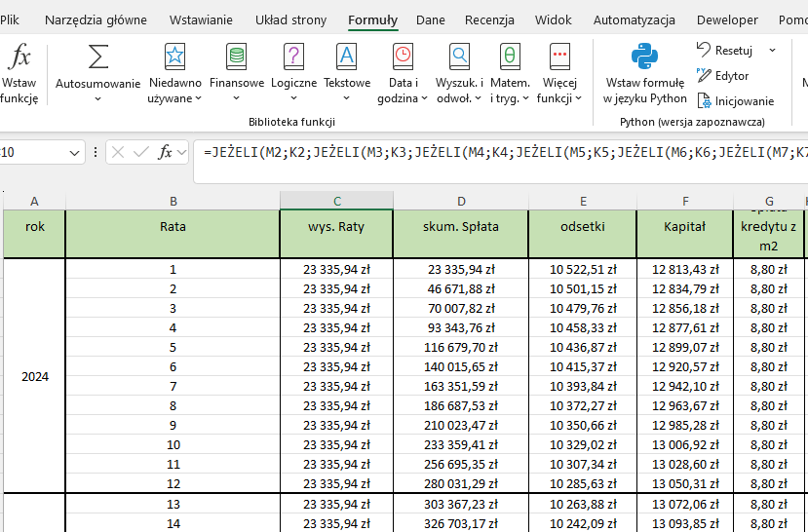The width and height of the screenshot is (808, 532).
Task: Click the Resetuj Python button
Action: tap(724, 50)
